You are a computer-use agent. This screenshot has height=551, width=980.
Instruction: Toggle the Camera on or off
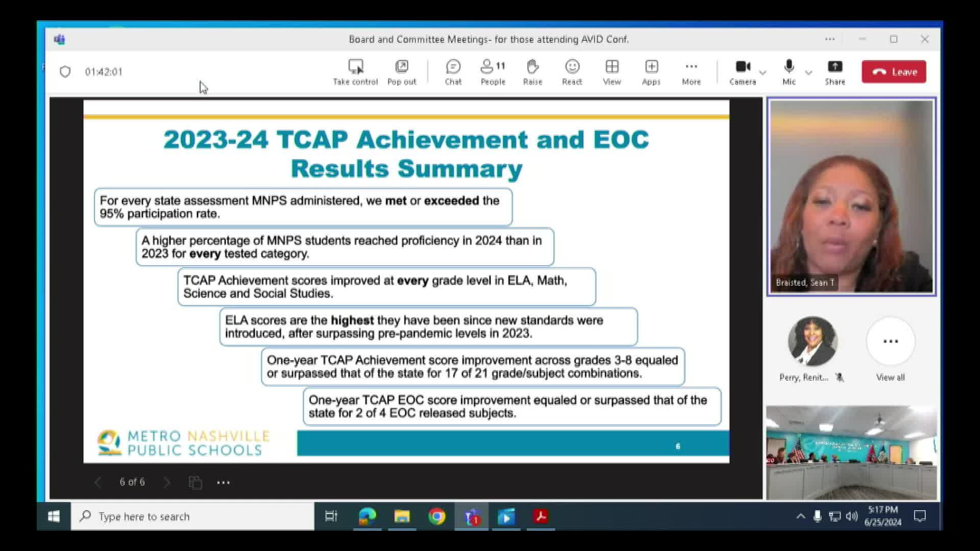(743, 72)
